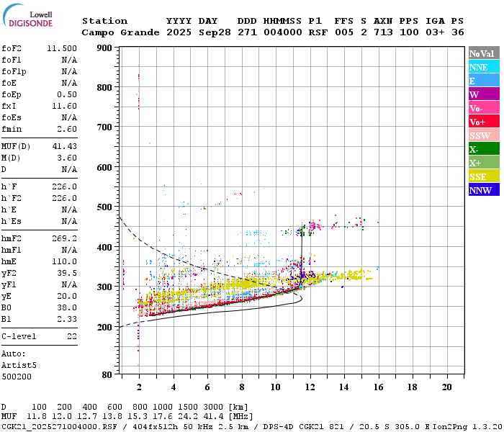Select the NNE cyan legend swatch
Image resolution: width=504 pixels, height=432 pixels.
tap(484, 67)
